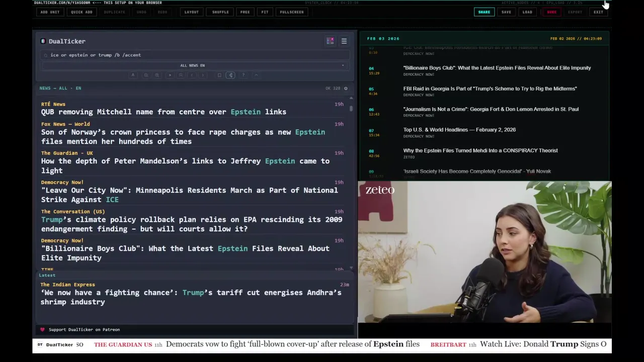Screen dimensions: 644x362
Task: Click SHUFFLE to rearrange units
Action: click(x=220, y=12)
